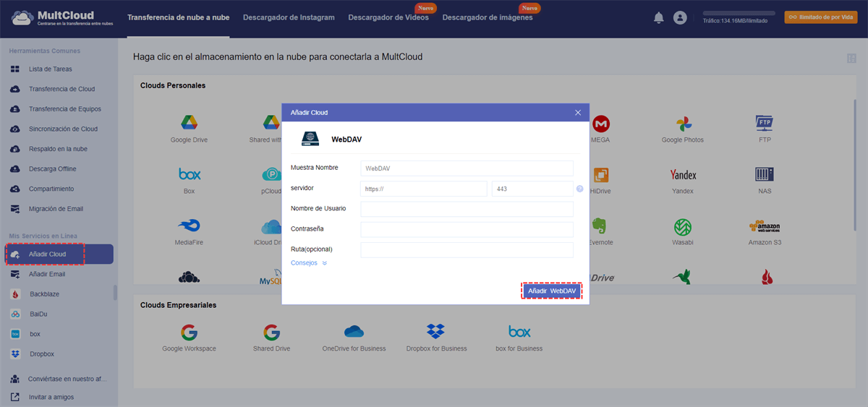Open the Descargador de Videos tab

[388, 17]
